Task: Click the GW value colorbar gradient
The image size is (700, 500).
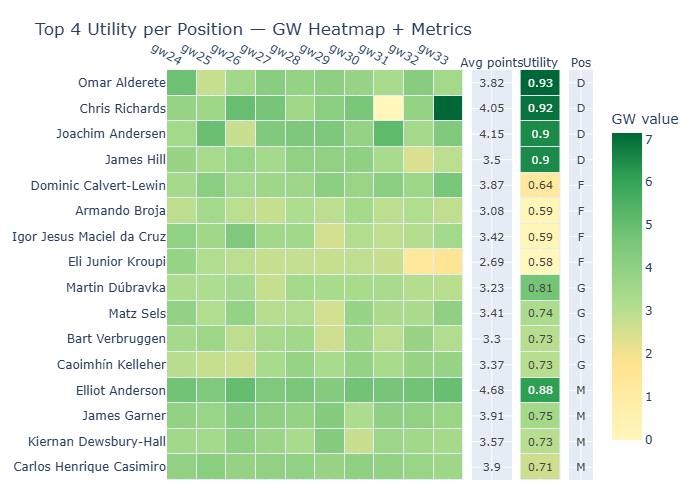Action: (x=633, y=290)
